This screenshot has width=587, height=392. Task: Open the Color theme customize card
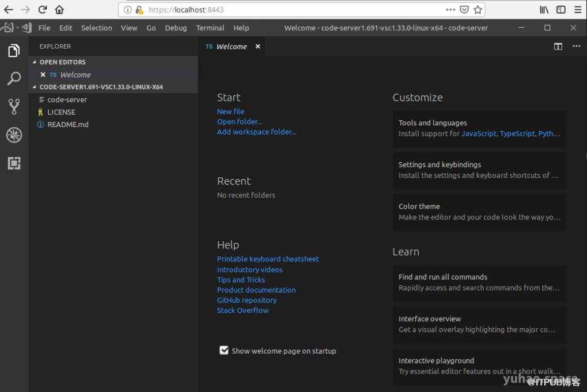coord(479,211)
